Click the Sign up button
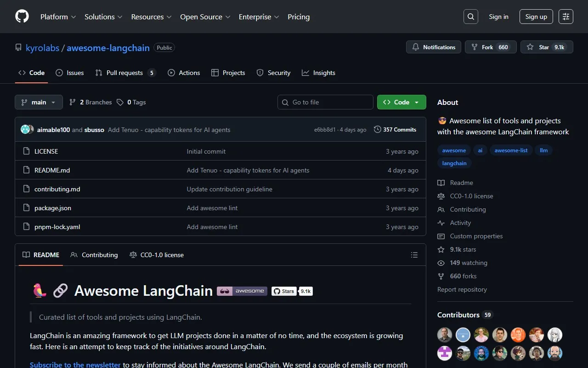 pos(536,16)
